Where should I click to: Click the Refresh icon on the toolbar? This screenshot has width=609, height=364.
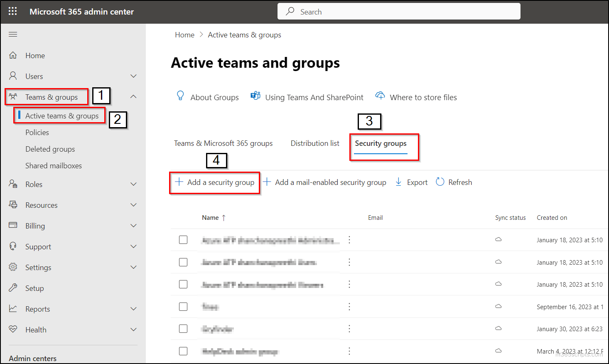pyautogui.click(x=440, y=182)
